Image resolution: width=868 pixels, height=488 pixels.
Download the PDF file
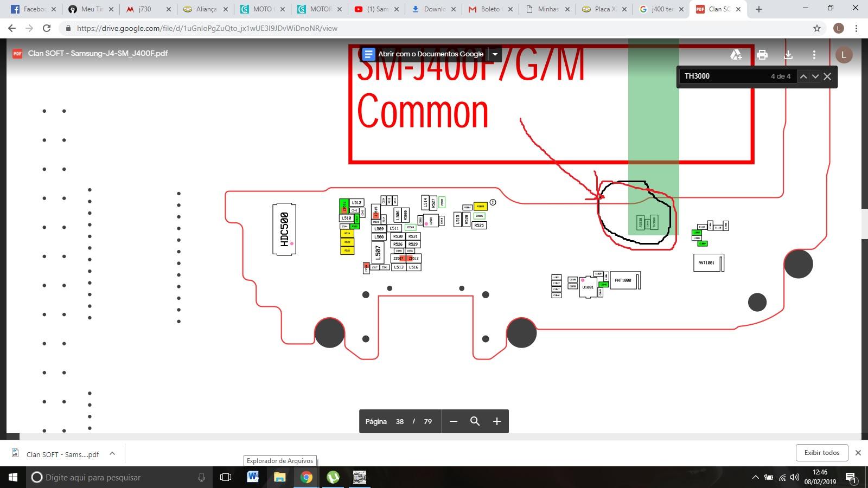pyautogui.click(x=788, y=54)
